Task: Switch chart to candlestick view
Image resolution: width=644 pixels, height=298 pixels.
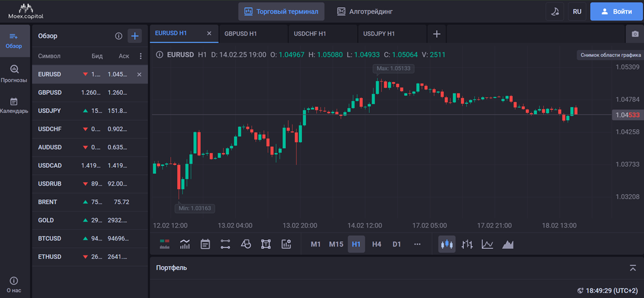Action: click(x=447, y=244)
